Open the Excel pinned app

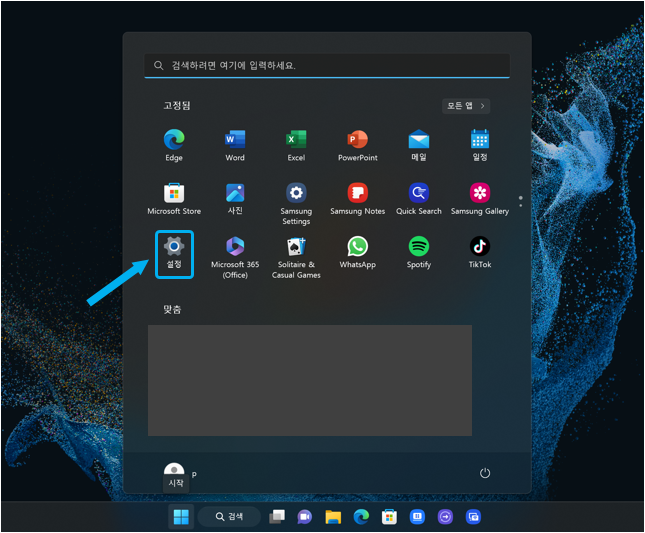pos(296,145)
